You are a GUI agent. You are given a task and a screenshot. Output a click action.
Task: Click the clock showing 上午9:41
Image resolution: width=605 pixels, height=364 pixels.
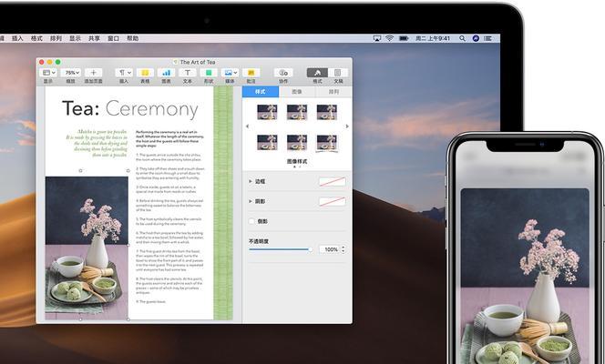point(433,38)
